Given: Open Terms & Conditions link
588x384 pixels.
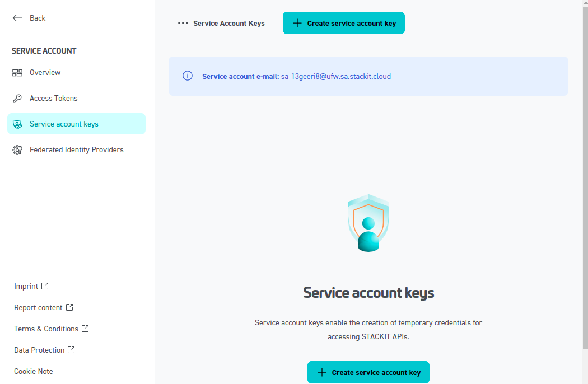Looking at the screenshot, I should 46,329.
